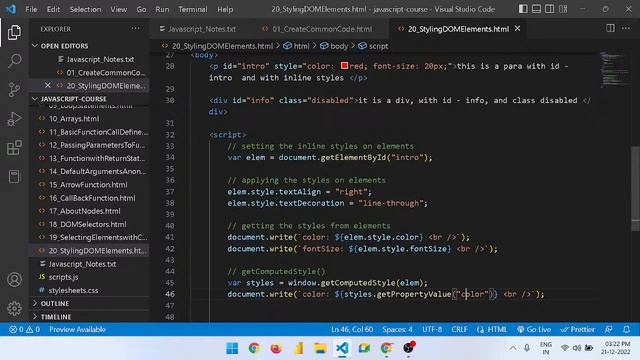Viewport: 640px width, 360px height.
Task: Open the Go menu
Action: pos(141,9)
